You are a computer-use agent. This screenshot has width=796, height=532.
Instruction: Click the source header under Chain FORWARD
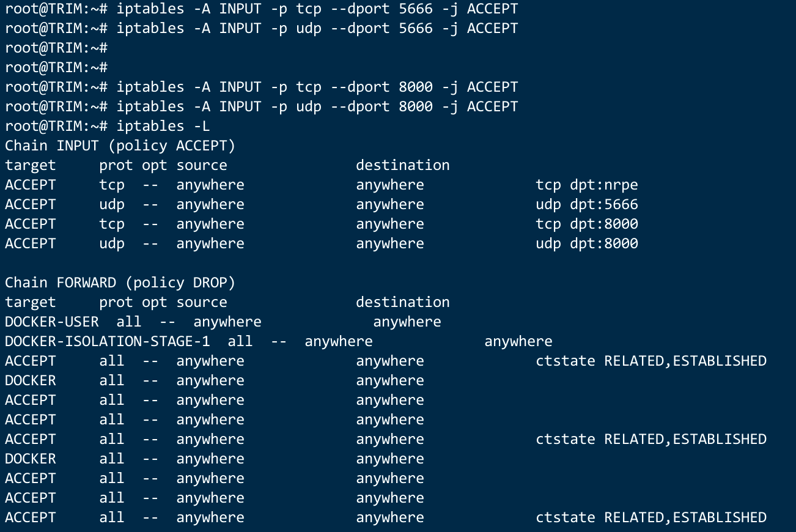202,303
